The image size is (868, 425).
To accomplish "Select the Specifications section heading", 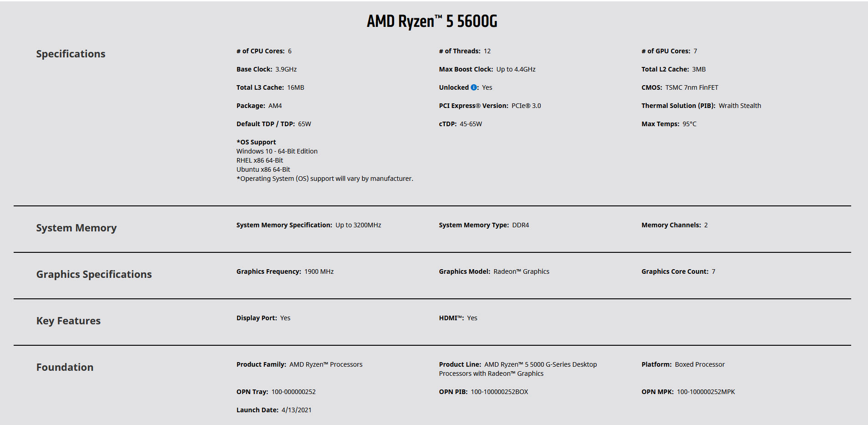I will pyautogui.click(x=71, y=54).
